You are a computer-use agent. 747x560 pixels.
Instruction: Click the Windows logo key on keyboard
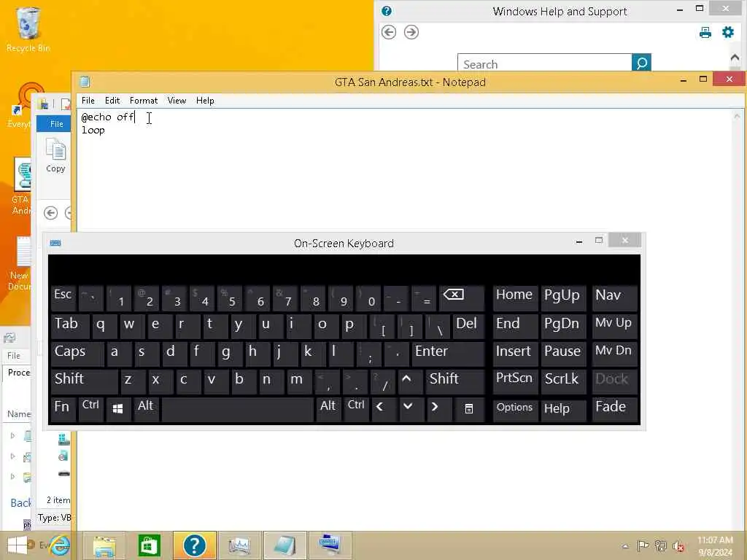point(117,408)
